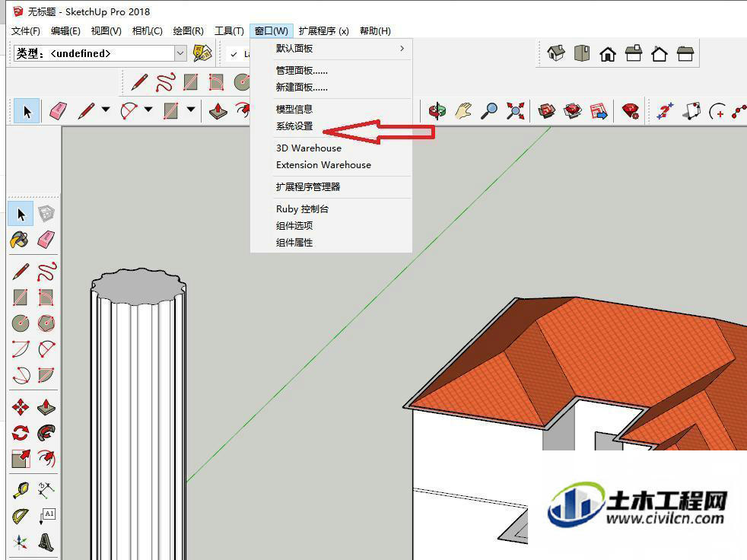This screenshot has width=747, height=560.
Task: Expand the line tool dropdown arrow
Action: [106, 110]
